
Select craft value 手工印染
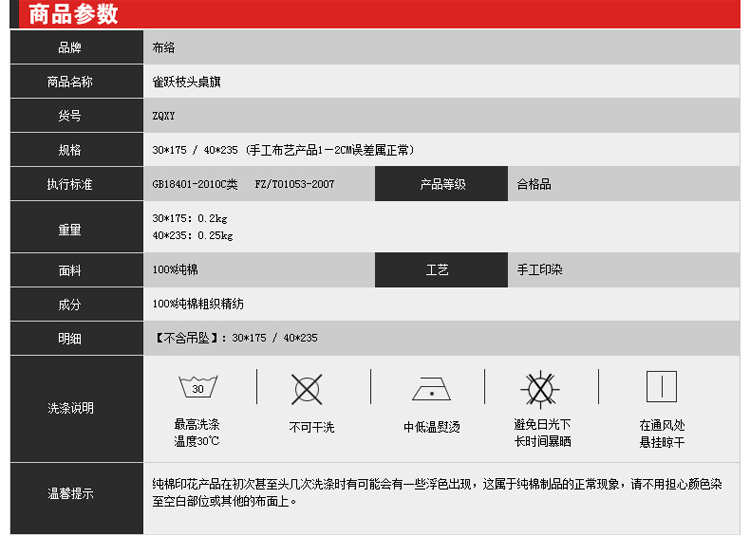coord(540,270)
